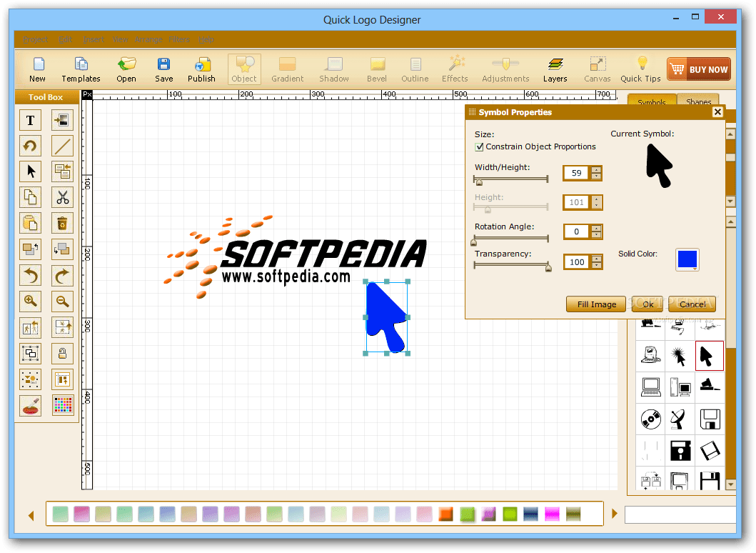Screen dimensions: 756x553
Task: Click the Publish toolbar button
Action: [201, 70]
